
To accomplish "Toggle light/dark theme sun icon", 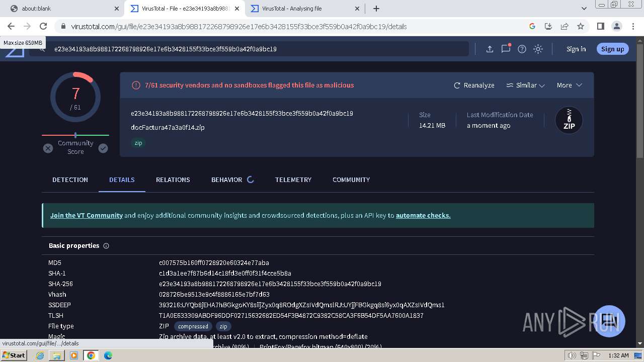I will tap(538, 49).
